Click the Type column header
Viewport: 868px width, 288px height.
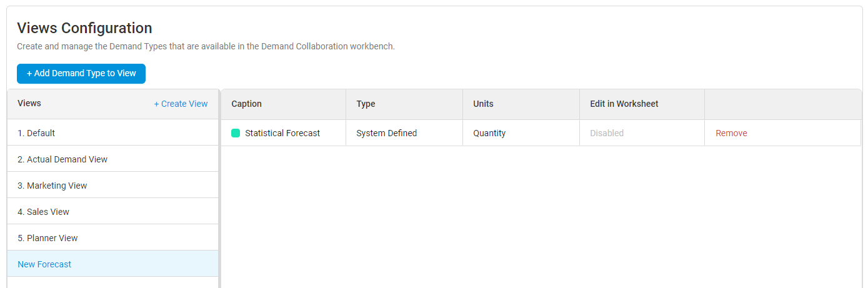point(366,104)
